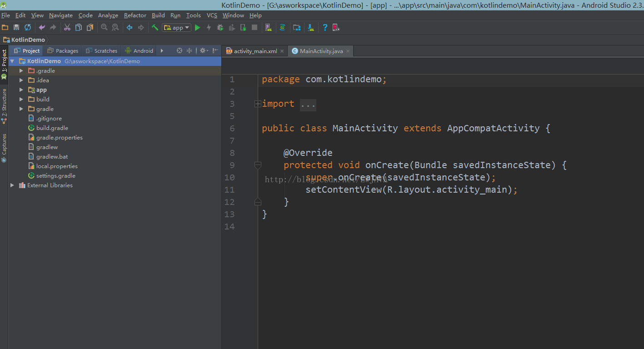
Task: Click the Replace magnifier icon
Action: tap(115, 28)
